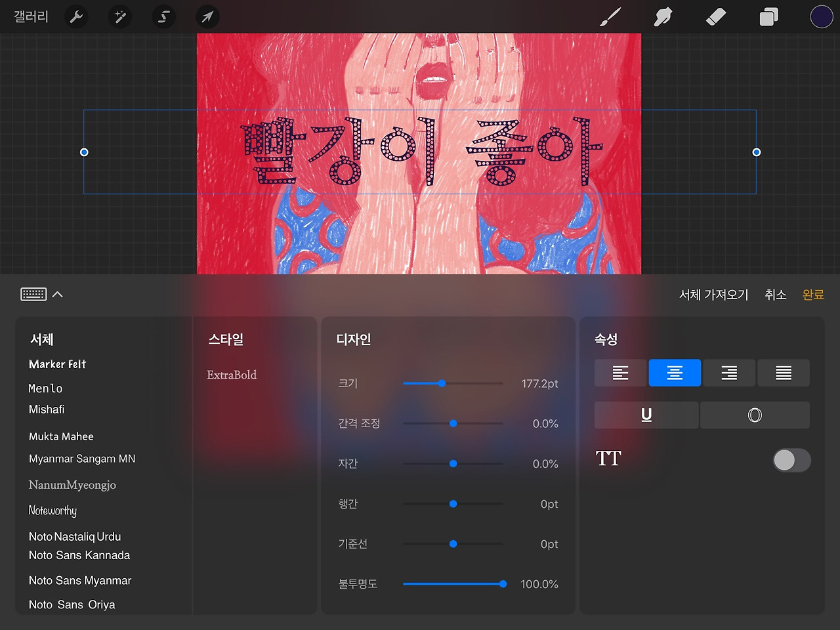
Task: Apply outline text style
Action: pyautogui.click(x=755, y=415)
